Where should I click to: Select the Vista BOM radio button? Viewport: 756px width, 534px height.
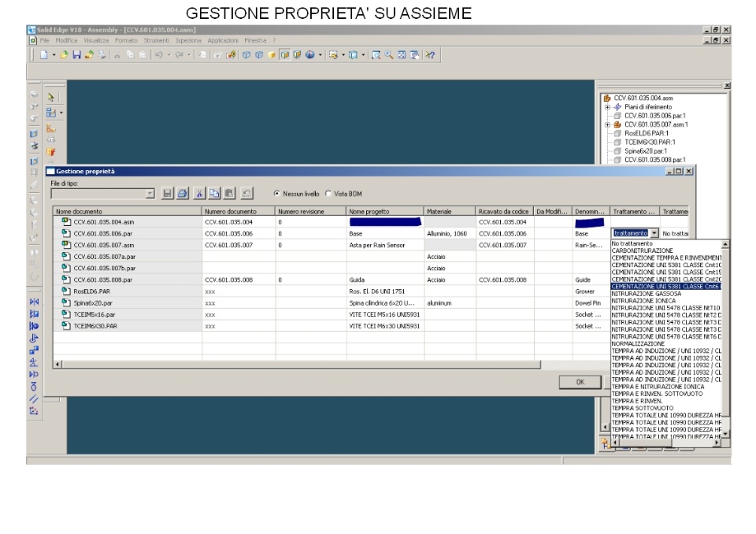(x=328, y=194)
